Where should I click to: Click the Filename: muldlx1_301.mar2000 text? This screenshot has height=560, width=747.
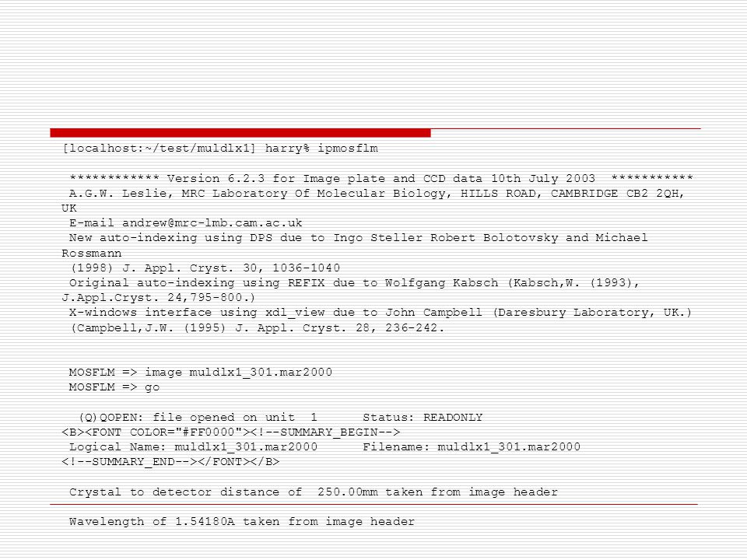click(472, 447)
